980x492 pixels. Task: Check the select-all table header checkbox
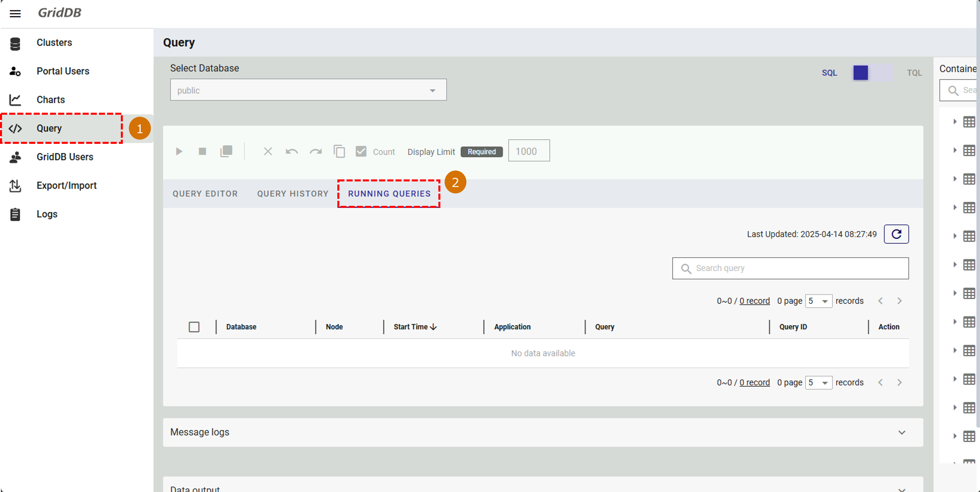194,327
